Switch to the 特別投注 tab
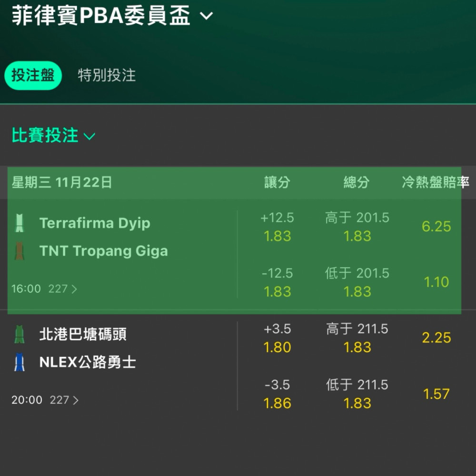This screenshot has height=476, width=476. tap(107, 75)
